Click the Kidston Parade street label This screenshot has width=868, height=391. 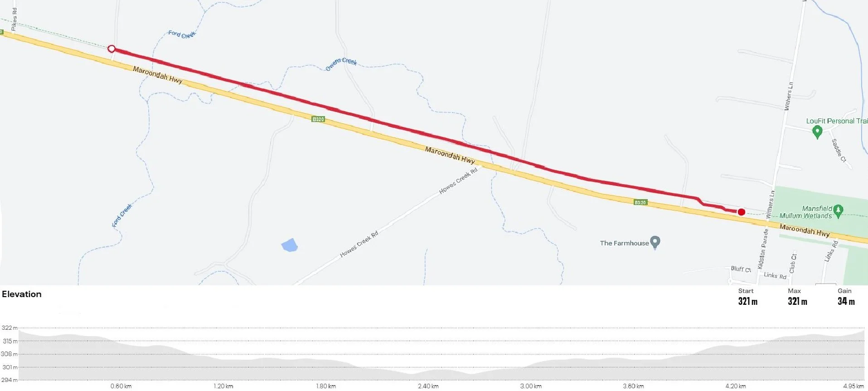(x=763, y=249)
